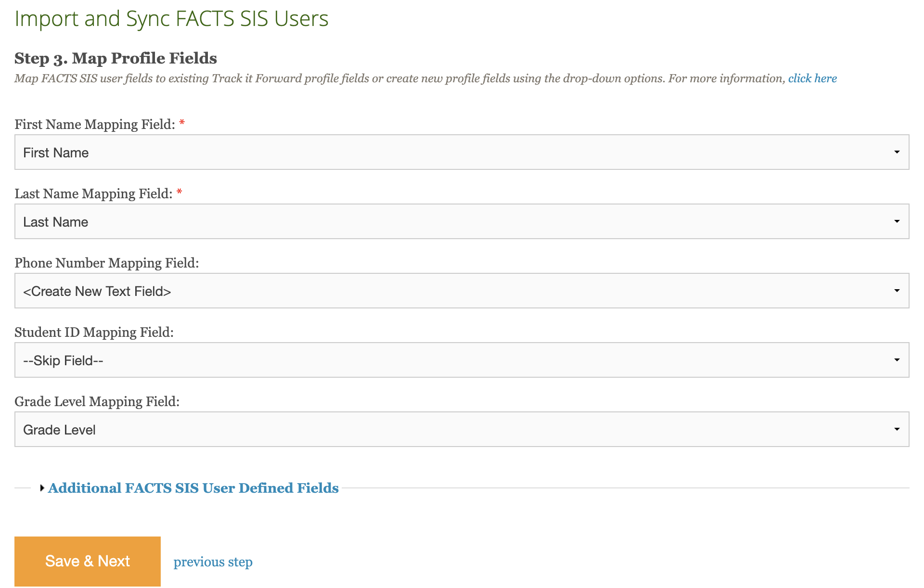Click the disclosure triangle beside Additional FACTS SIS
924x588 pixels.
[42, 488]
